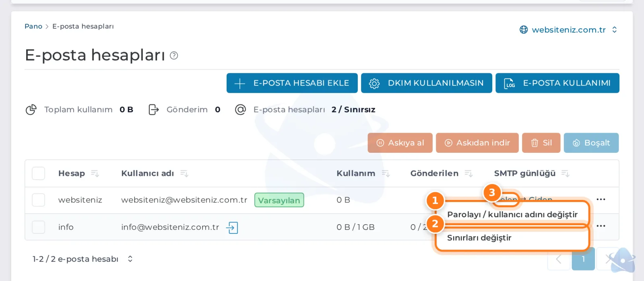Click websiteniz@websiteniz.com.tr username cell
Viewport: 644px width, 281px height.
[184, 200]
